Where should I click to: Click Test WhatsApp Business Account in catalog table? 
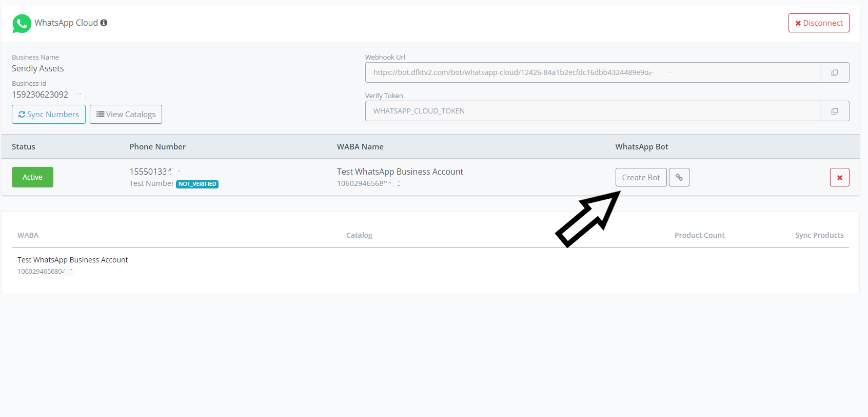tap(73, 260)
